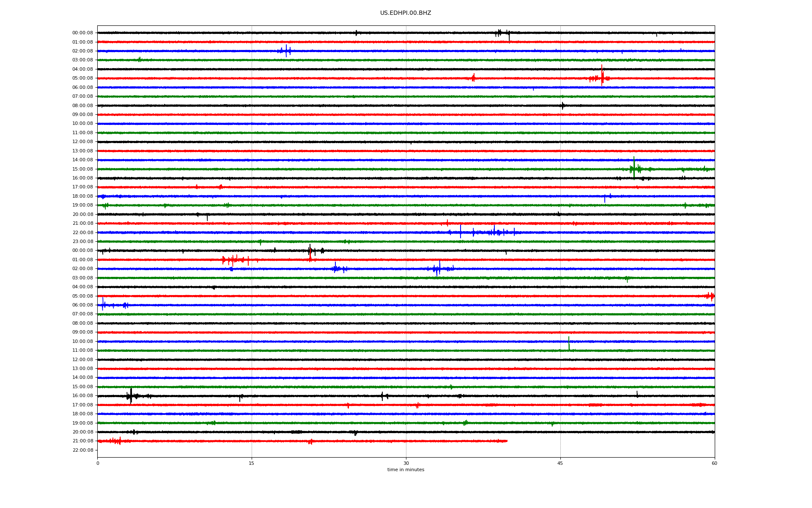
Task: Click the black burst near minute 3
Action: [131, 395]
